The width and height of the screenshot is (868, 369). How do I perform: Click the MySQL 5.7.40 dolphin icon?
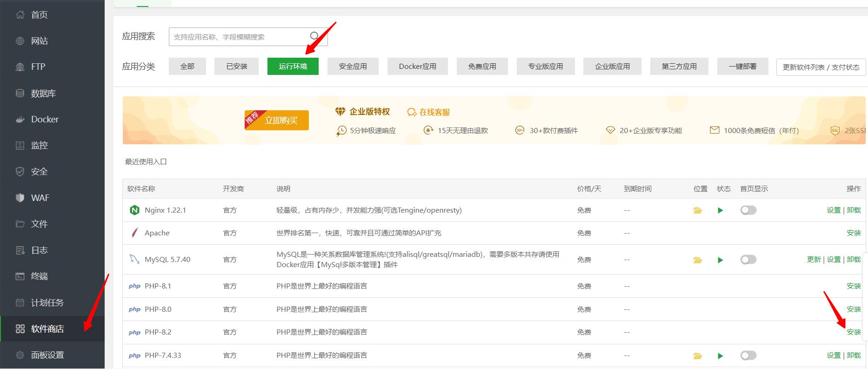pyautogui.click(x=134, y=259)
